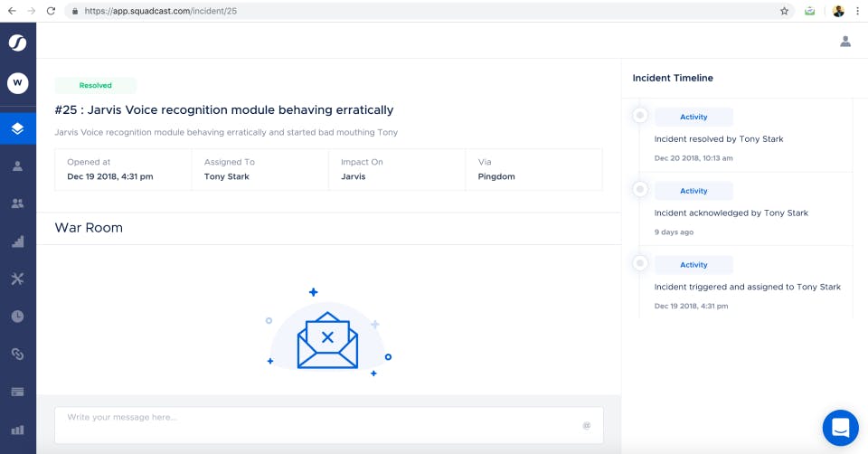
Task: Open the schedules clock icon in sidebar
Action: pyautogui.click(x=18, y=317)
